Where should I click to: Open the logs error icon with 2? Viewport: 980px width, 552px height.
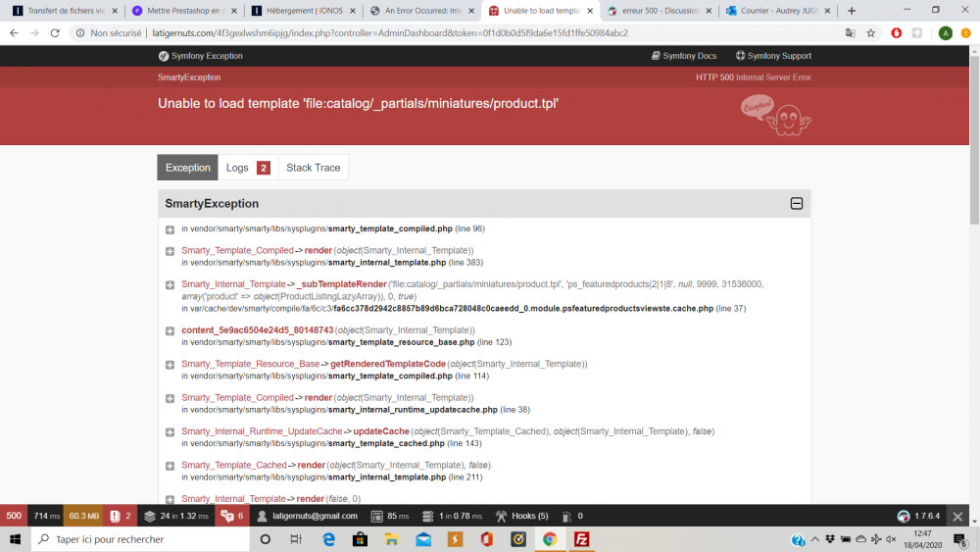[x=120, y=516]
